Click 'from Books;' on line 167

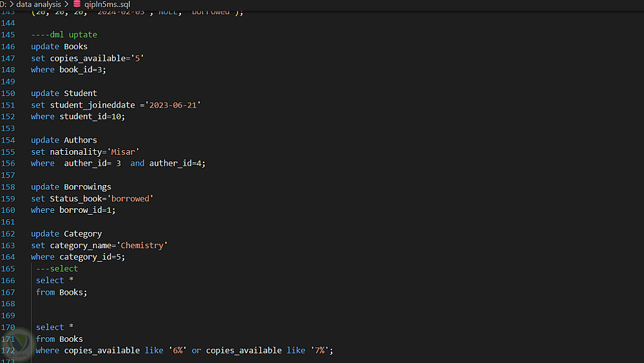pyautogui.click(x=62, y=292)
